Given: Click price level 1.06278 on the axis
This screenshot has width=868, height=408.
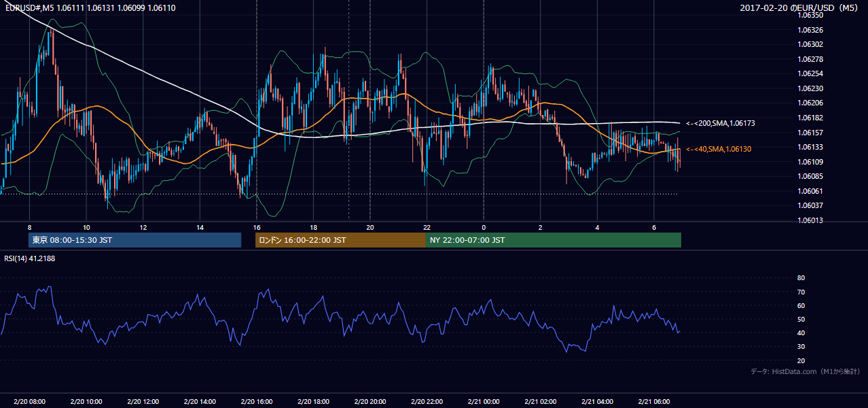Looking at the screenshot, I should click(x=810, y=59).
